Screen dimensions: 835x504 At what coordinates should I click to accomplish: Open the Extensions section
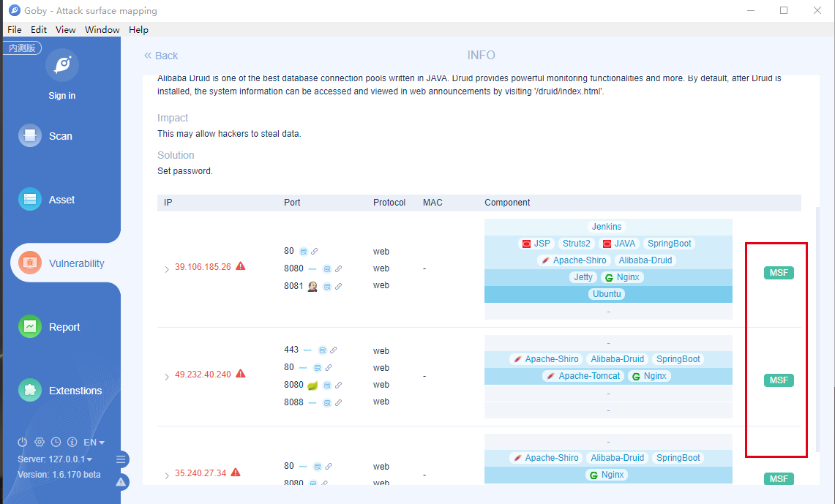coord(60,391)
